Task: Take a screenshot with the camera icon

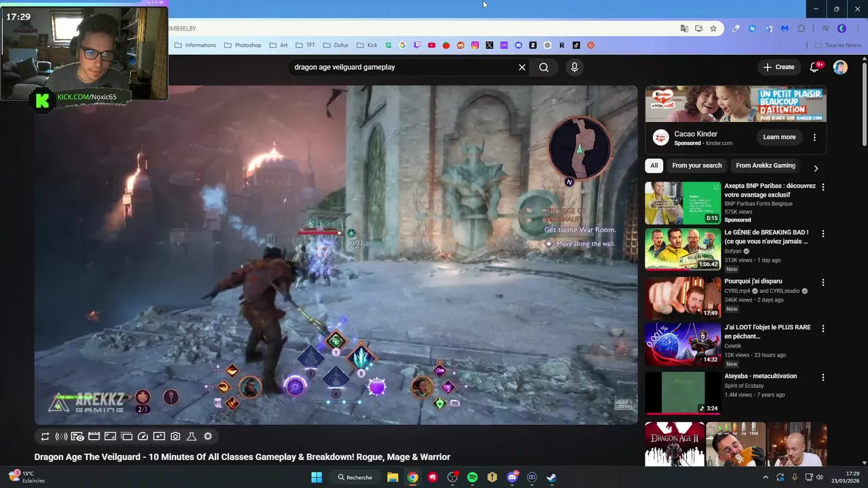Action: 176,436
